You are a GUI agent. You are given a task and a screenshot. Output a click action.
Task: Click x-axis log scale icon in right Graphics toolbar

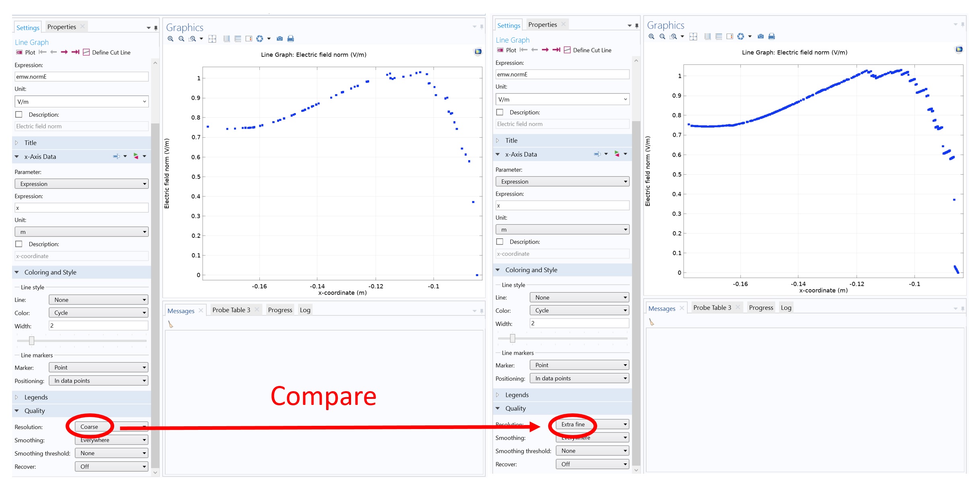pyautogui.click(x=707, y=36)
